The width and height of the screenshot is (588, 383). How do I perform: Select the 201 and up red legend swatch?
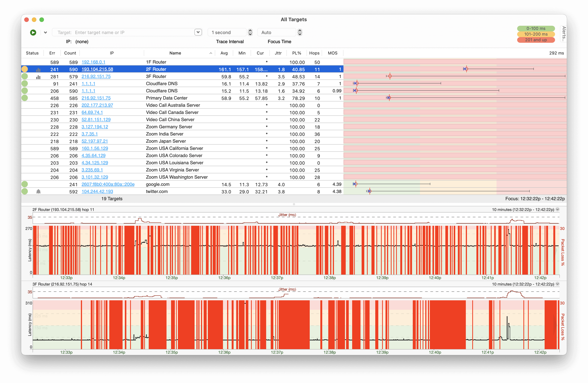[x=536, y=40]
